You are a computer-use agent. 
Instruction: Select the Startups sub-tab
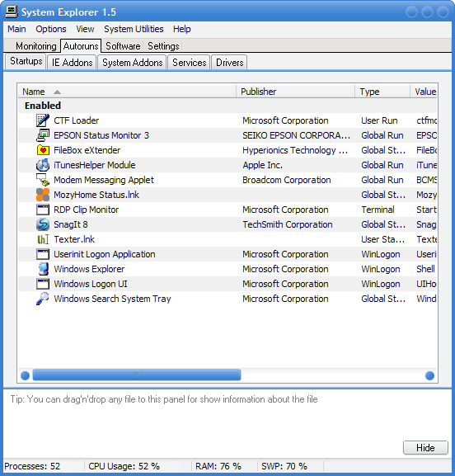point(26,61)
